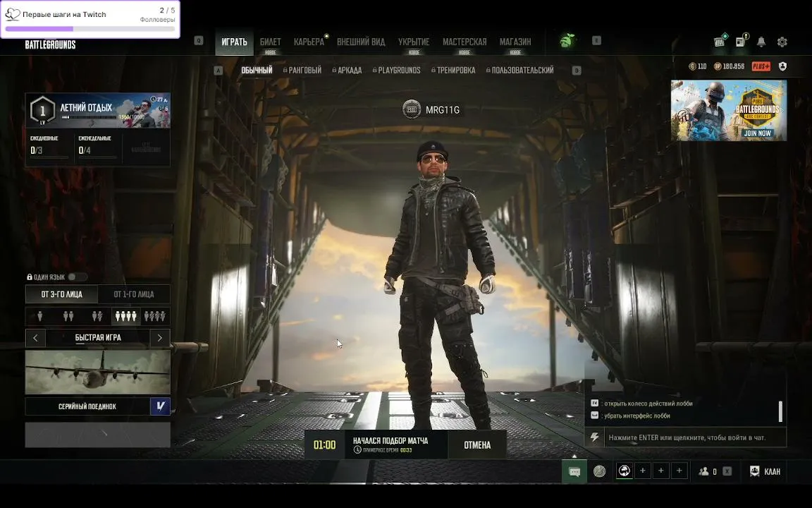The width and height of the screenshot is (812, 508).
Task: Select squad mode four-person icon
Action: click(x=126, y=315)
